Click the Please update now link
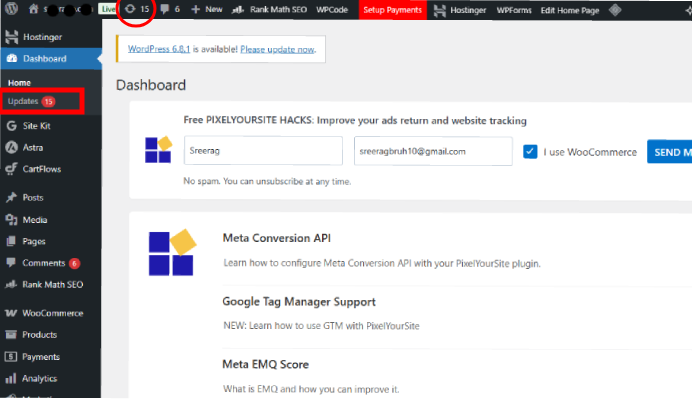This screenshot has width=692, height=399. [277, 49]
